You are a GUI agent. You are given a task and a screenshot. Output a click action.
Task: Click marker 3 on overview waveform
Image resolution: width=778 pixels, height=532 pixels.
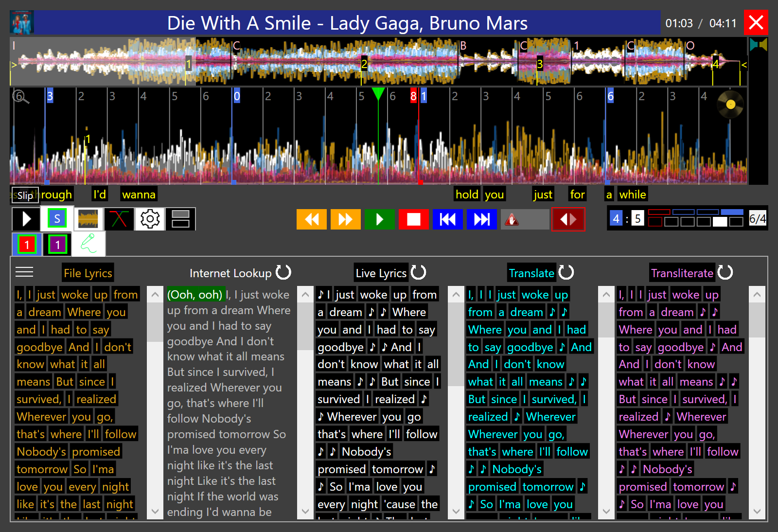coord(540,64)
